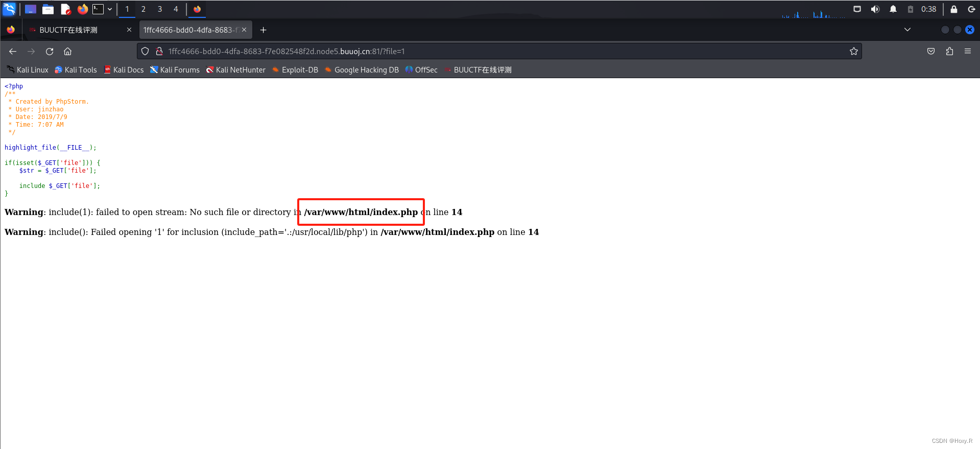The height and width of the screenshot is (449, 980).
Task: Click the first Warning path /var/www/html/index.php
Action: point(361,212)
